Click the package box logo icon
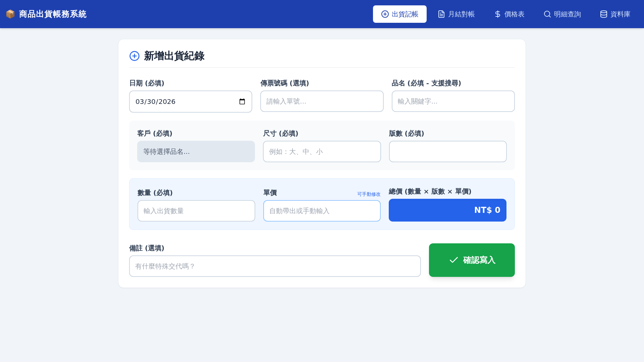This screenshot has height=362, width=644. pyautogui.click(x=10, y=14)
